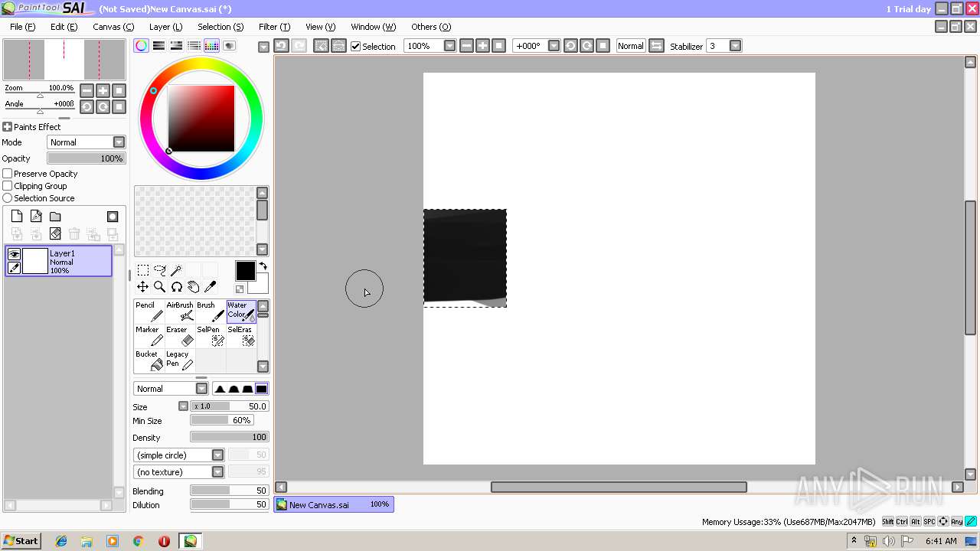Click deselect icon in quick bar
The height and width of the screenshot is (551, 980).
pos(321,46)
